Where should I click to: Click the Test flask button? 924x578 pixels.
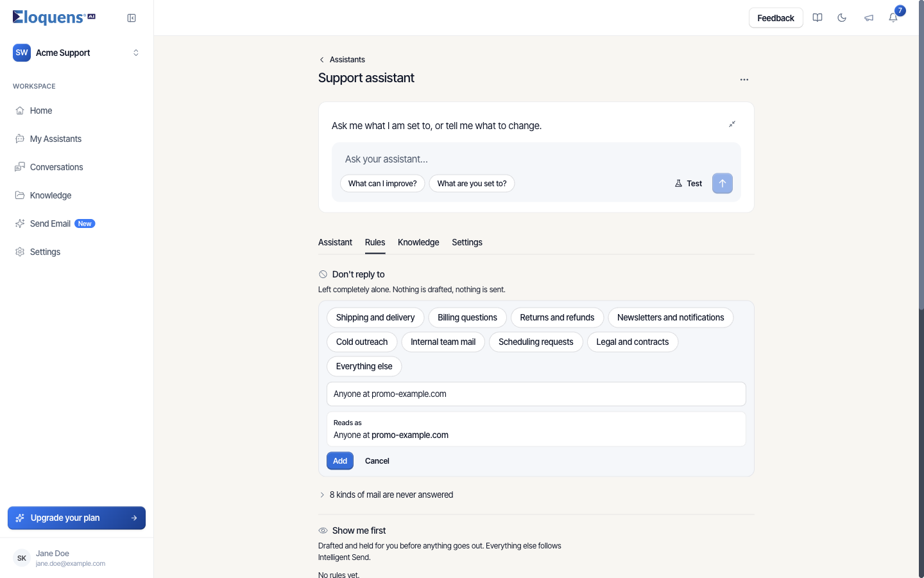click(689, 184)
